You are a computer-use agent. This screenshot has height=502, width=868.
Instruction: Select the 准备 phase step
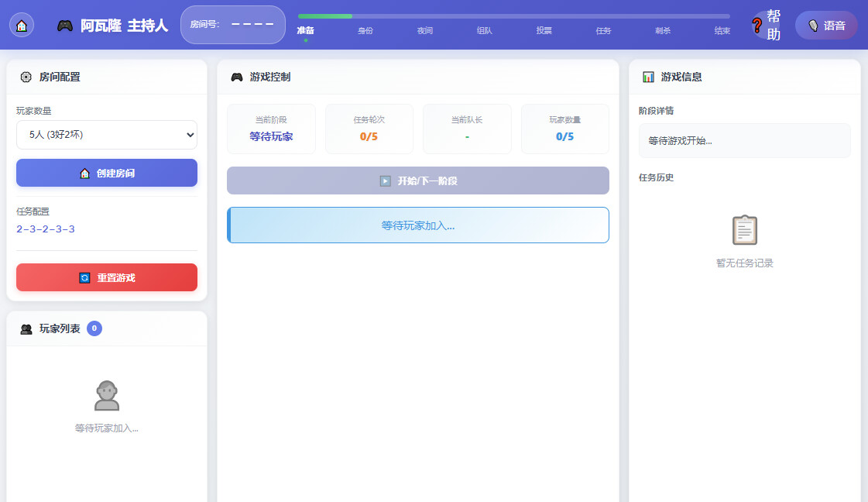click(x=306, y=30)
